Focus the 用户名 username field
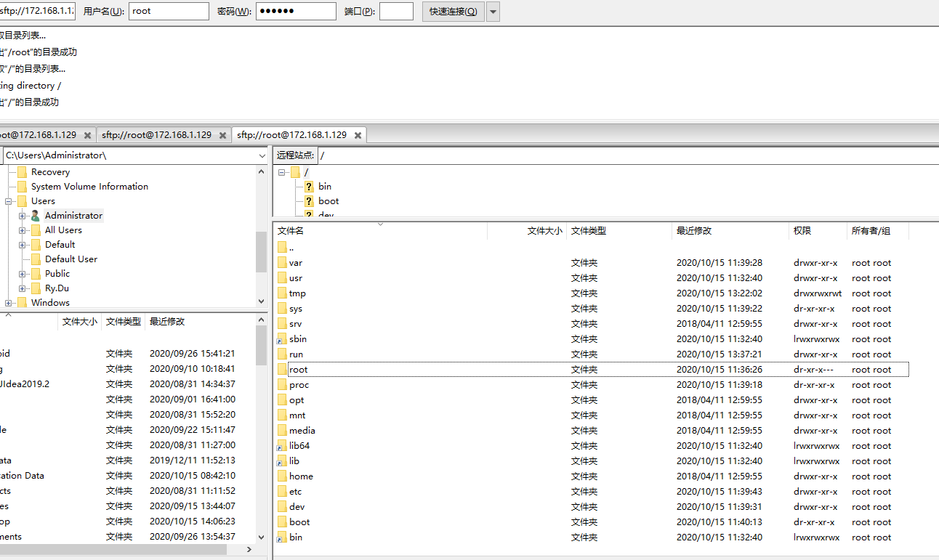 coord(169,11)
